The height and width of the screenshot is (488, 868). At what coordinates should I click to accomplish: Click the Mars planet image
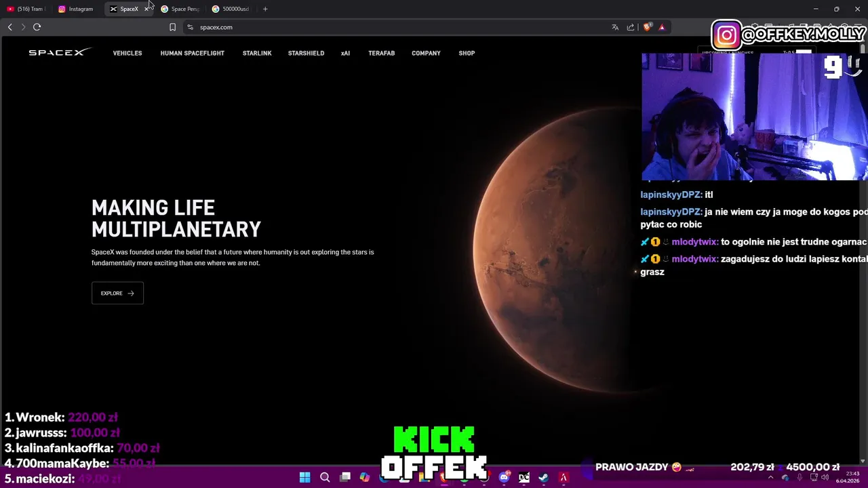[556, 251]
